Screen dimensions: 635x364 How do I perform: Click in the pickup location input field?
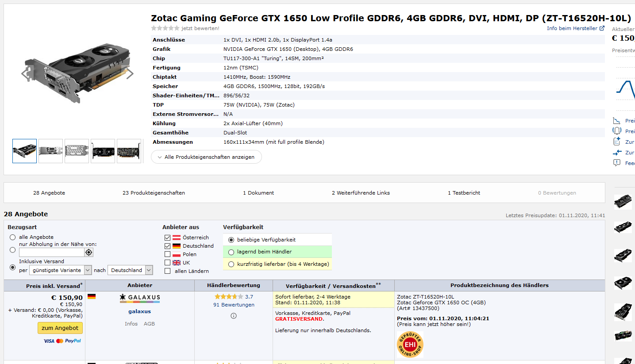point(51,252)
